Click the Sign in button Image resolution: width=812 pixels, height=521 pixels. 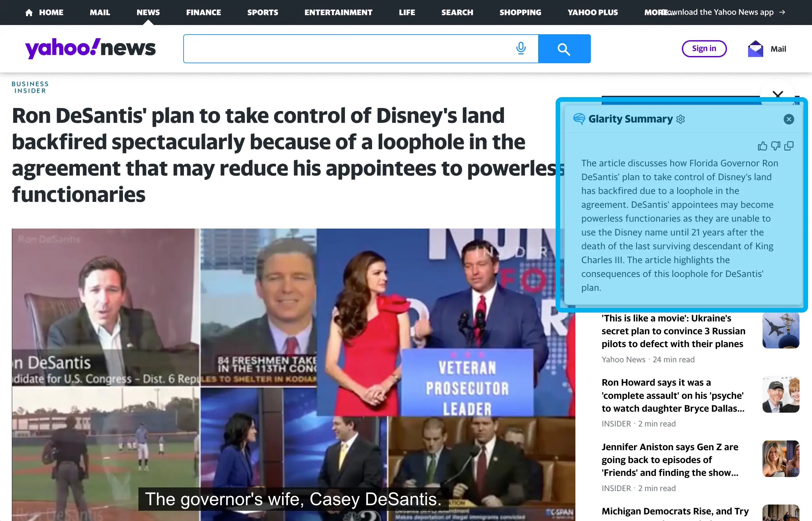tap(704, 48)
